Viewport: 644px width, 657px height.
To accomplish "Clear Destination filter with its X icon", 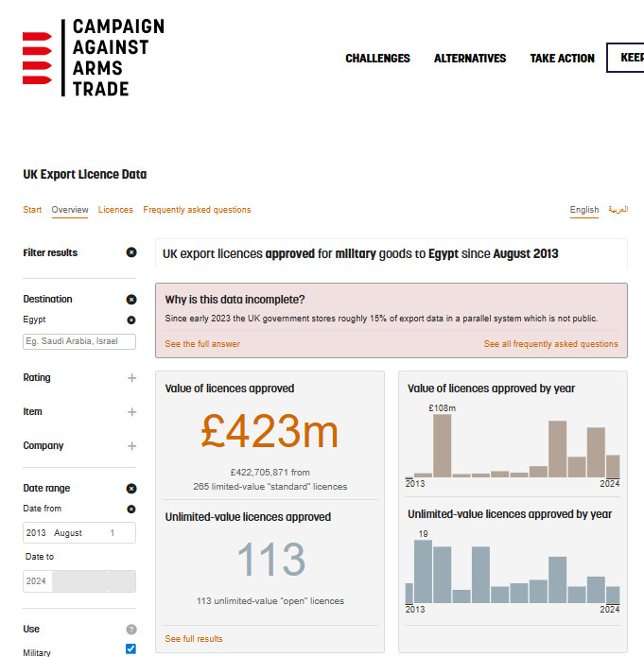I will tap(131, 299).
